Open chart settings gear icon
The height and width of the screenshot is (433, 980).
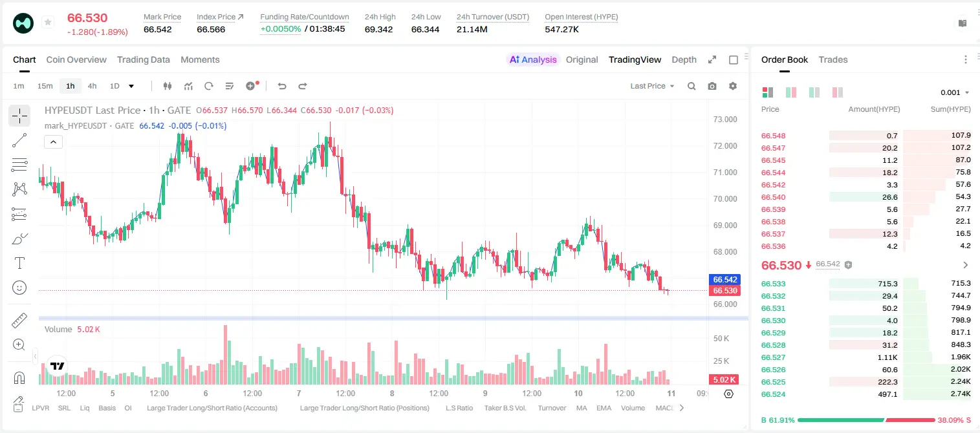pos(733,86)
